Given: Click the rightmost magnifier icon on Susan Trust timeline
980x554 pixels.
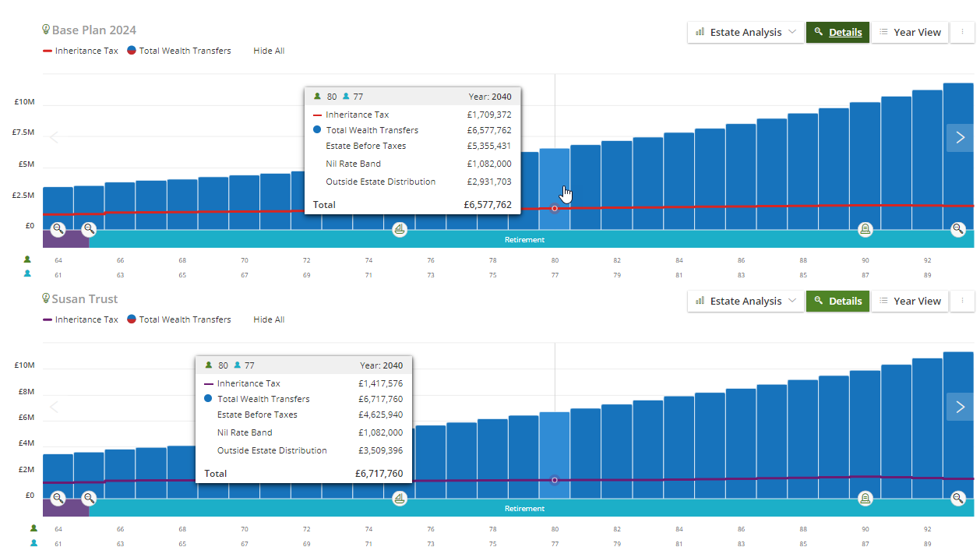Looking at the screenshot, I should [x=958, y=498].
